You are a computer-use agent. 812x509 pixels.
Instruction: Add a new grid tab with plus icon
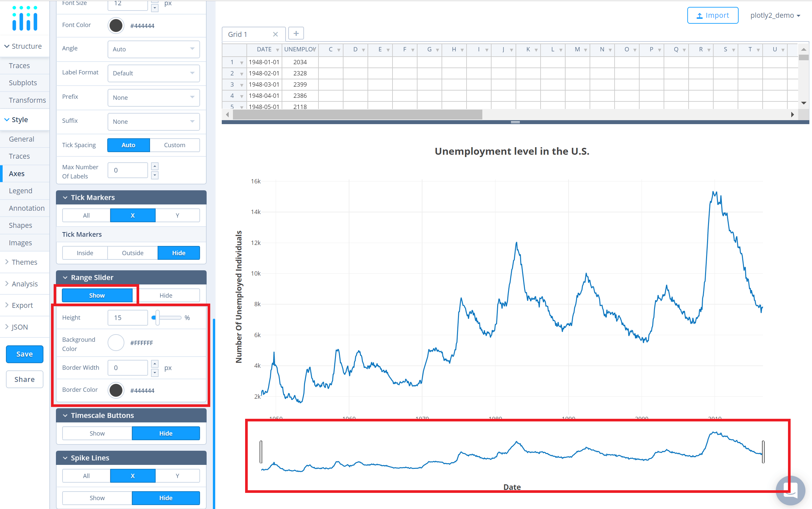pyautogui.click(x=296, y=34)
